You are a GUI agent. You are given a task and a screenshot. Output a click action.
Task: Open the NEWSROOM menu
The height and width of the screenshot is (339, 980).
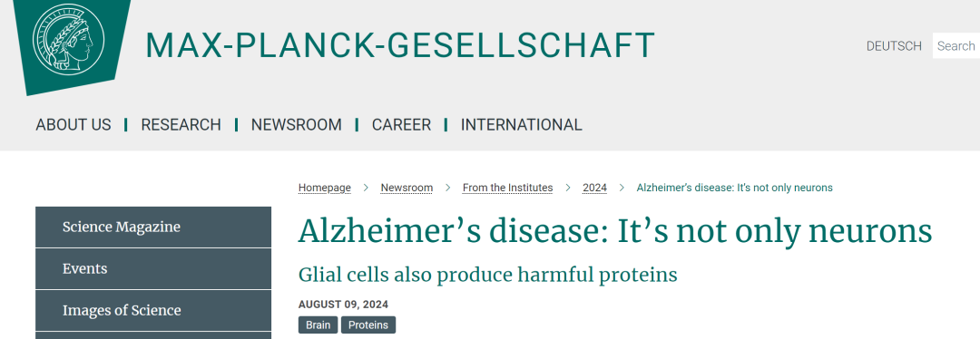(x=296, y=125)
